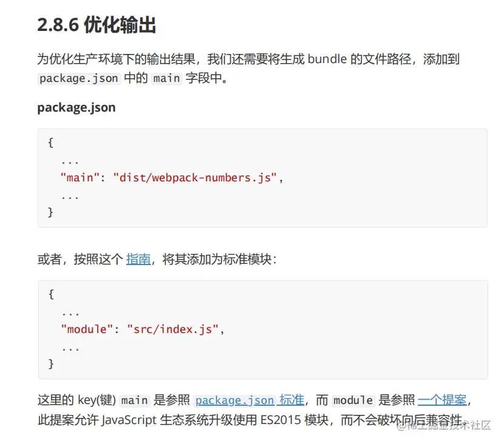
Task: Click the "main" key in first code block
Action: 79,178
